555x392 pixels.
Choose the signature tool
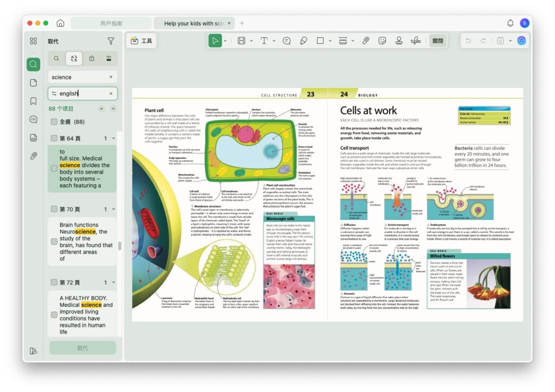[x=416, y=41]
